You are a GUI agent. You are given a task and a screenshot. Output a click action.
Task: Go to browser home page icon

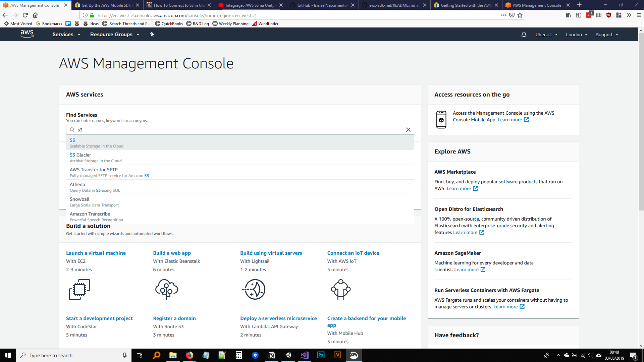coord(35,15)
